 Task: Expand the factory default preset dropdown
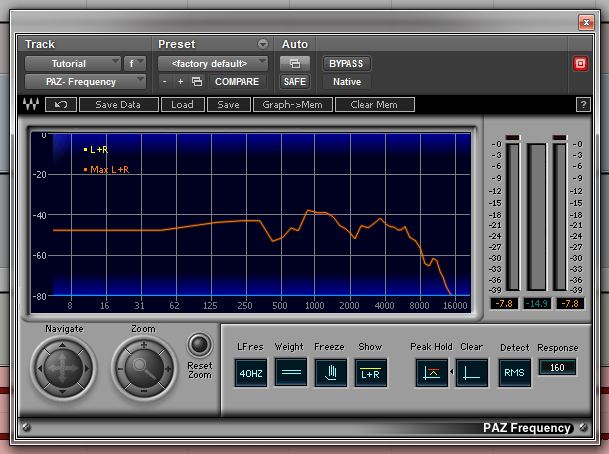point(213,63)
